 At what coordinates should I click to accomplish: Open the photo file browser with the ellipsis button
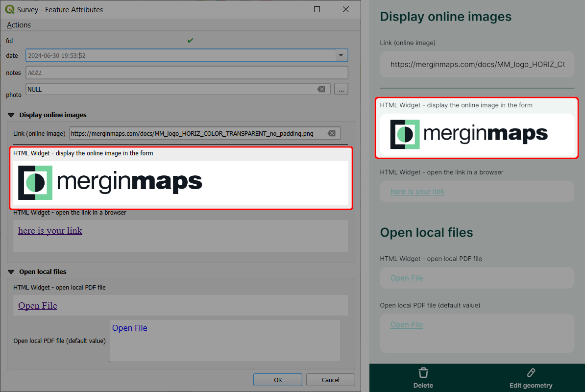341,89
